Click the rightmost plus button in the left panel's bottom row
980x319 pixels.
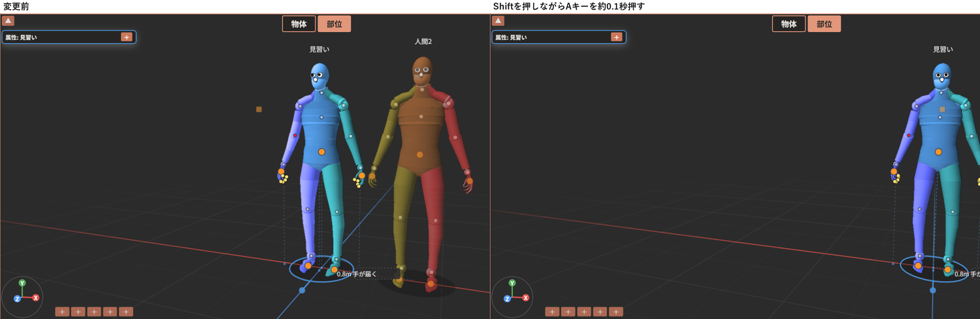(126, 312)
